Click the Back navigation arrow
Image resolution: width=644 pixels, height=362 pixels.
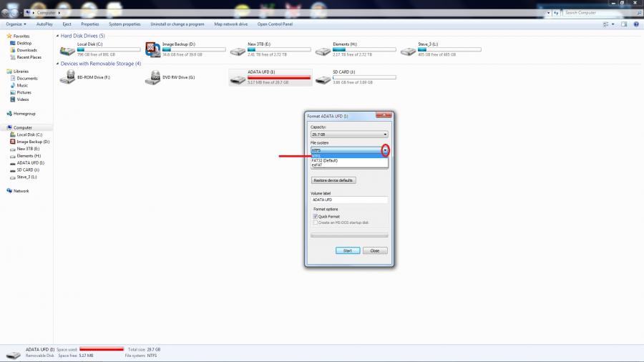5,13
